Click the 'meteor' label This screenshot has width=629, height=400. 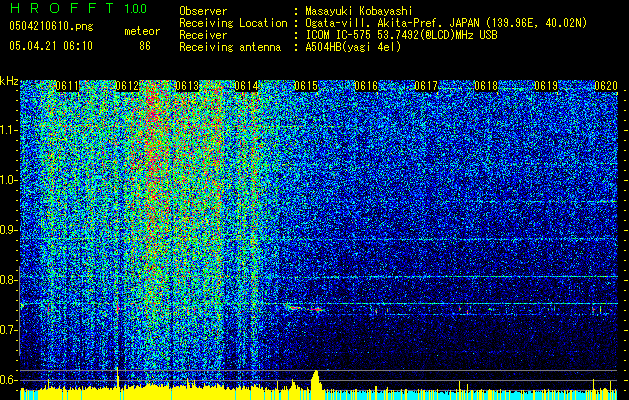coord(142,31)
